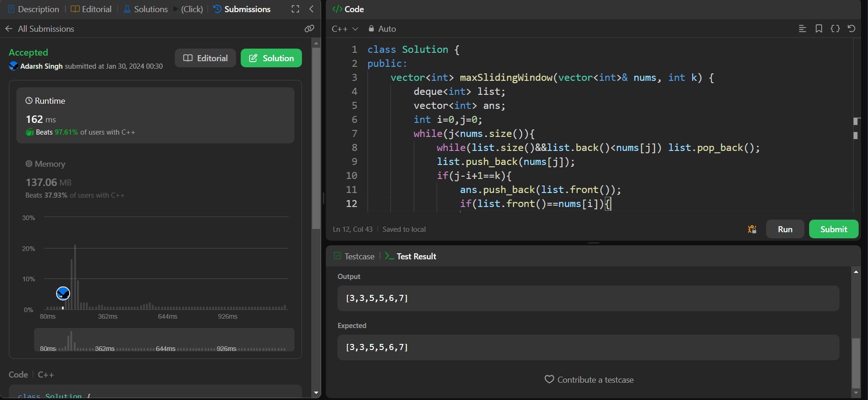This screenshot has width=868, height=400.
Task: Click the format code icon
Action: tap(802, 29)
